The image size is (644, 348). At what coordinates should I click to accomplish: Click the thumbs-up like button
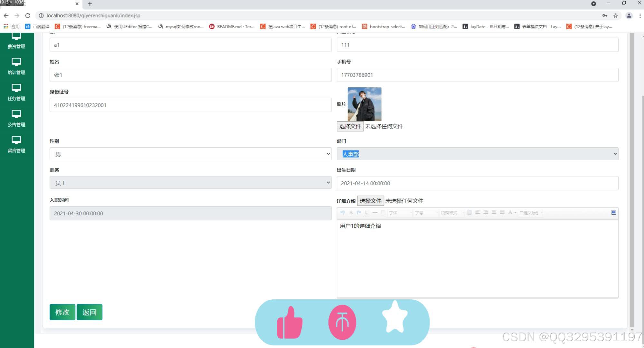pyautogui.click(x=289, y=323)
